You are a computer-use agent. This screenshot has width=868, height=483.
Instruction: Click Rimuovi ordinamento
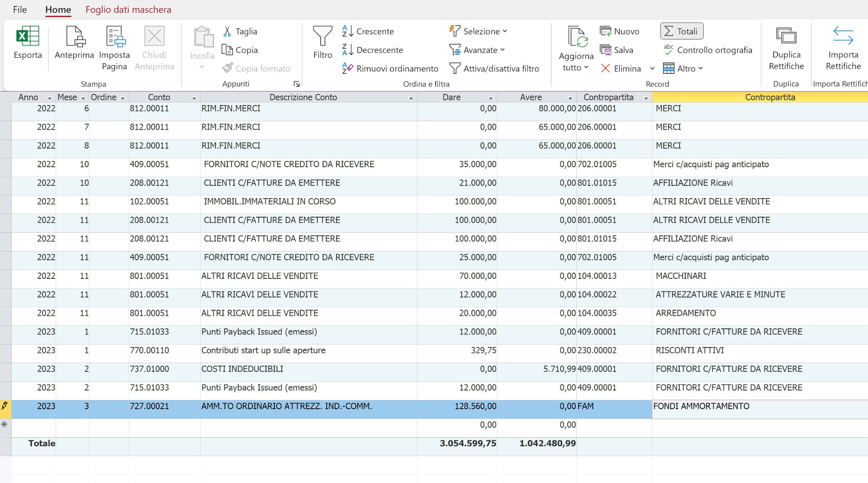click(390, 69)
